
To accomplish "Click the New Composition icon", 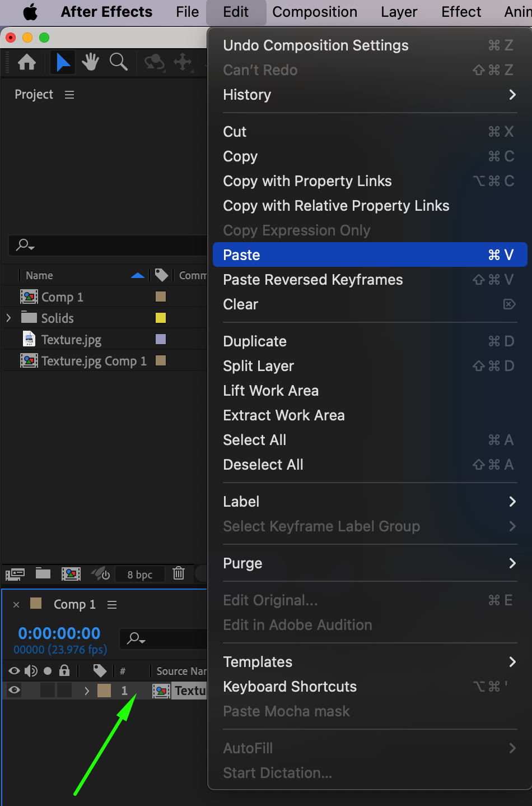I will [71, 573].
